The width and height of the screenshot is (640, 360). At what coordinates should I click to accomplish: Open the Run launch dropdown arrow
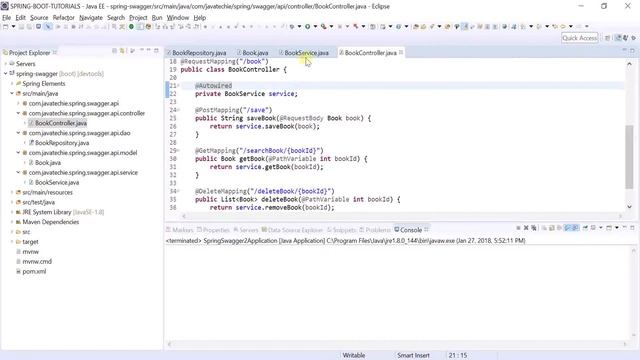pos(315,27)
